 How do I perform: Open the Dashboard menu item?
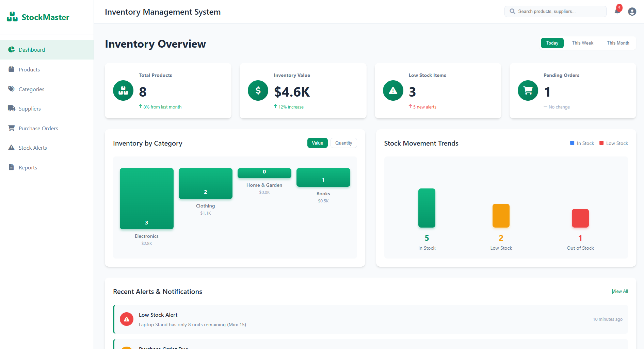[32, 49]
